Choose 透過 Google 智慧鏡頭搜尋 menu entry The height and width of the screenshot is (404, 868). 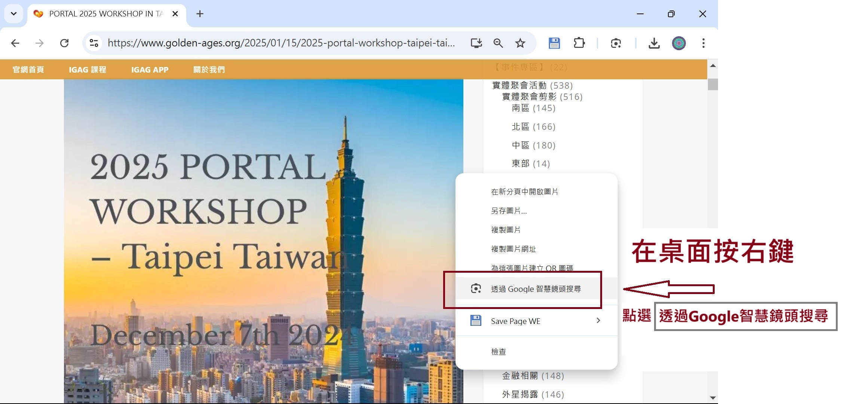[x=536, y=289]
